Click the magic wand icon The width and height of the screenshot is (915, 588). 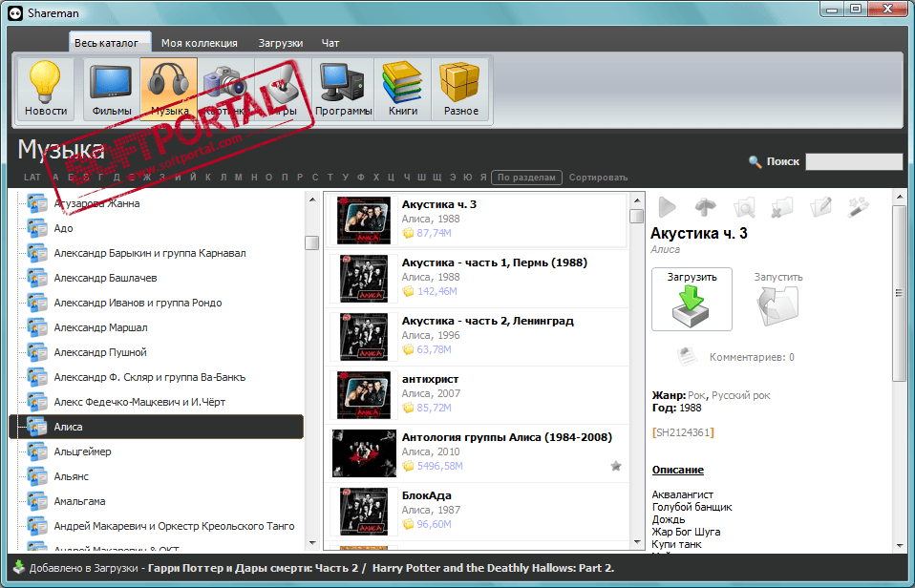[859, 206]
